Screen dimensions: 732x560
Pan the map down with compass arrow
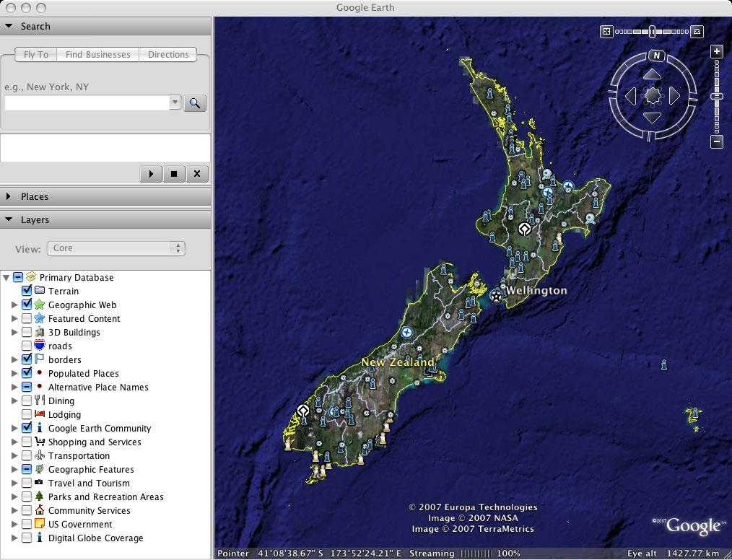click(652, 118)
